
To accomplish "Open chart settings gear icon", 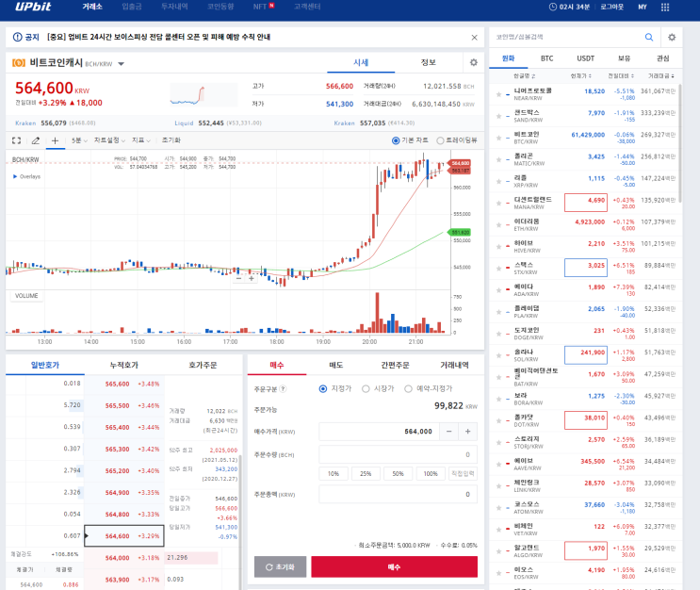I will 474,62.
